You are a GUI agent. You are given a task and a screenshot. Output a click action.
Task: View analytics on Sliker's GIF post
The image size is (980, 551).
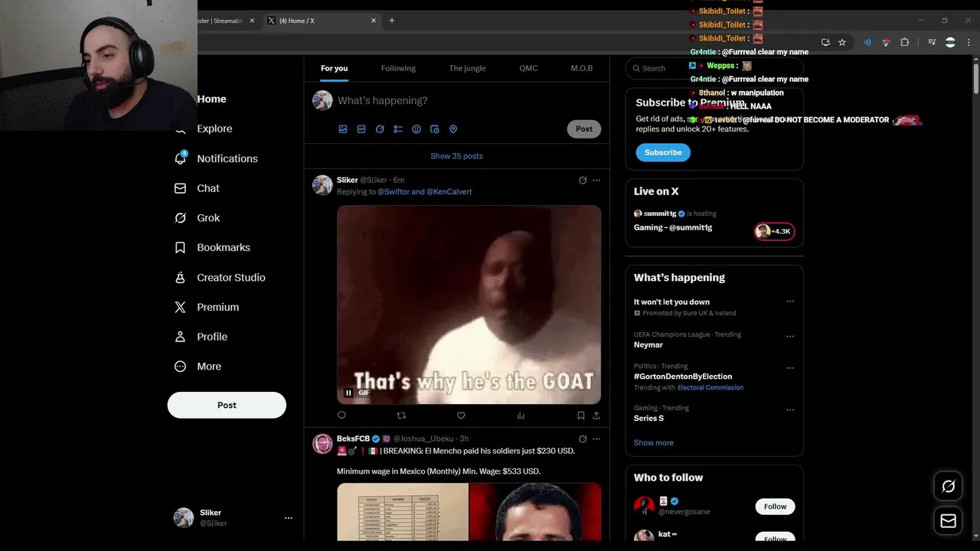click(521, 416)
